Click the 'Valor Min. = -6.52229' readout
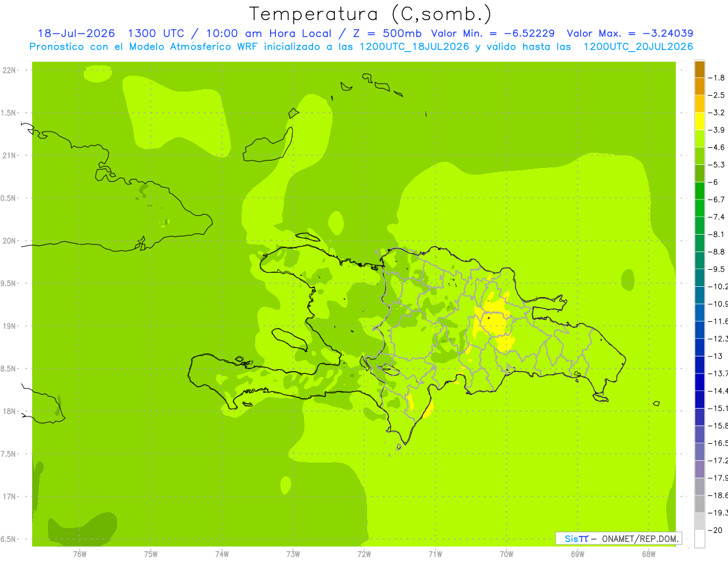 pyautogui.click(x=494, y=33)
